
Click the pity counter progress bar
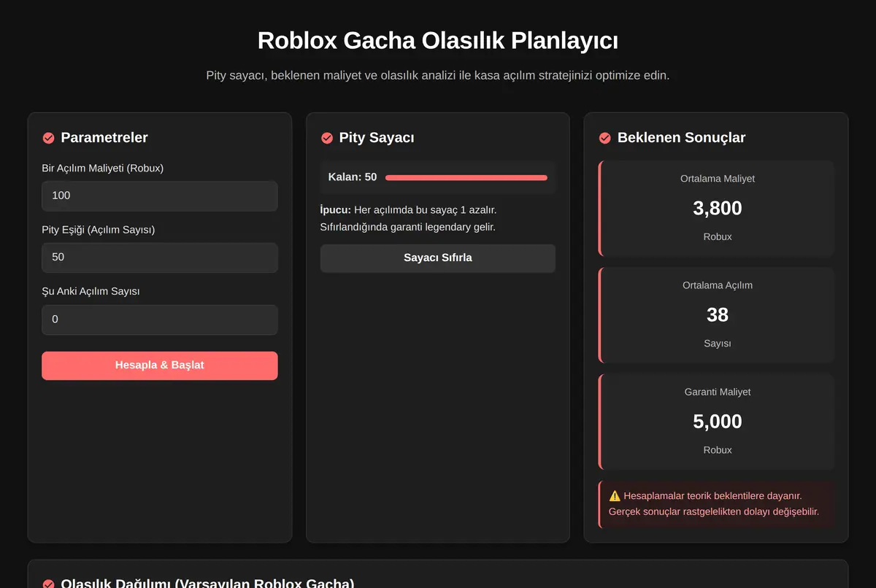click(466, 177)
